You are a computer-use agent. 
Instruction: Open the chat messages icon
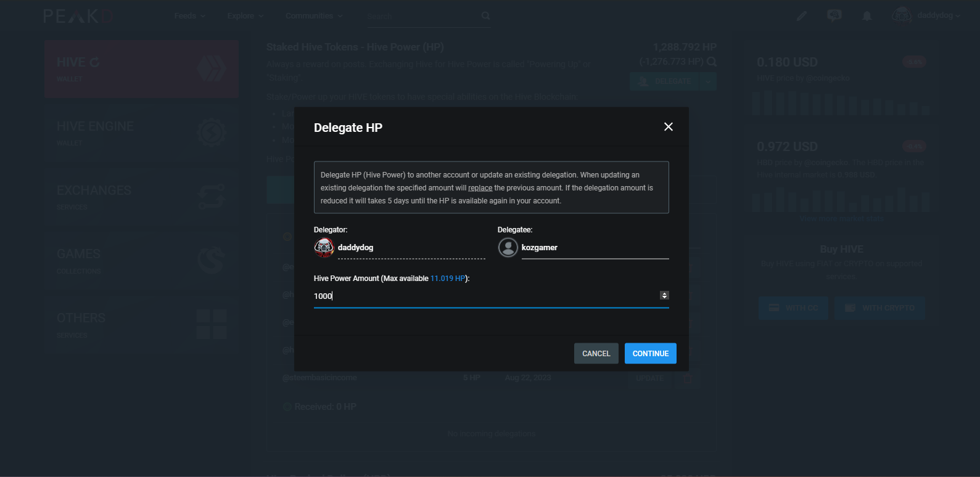point(834,15)
